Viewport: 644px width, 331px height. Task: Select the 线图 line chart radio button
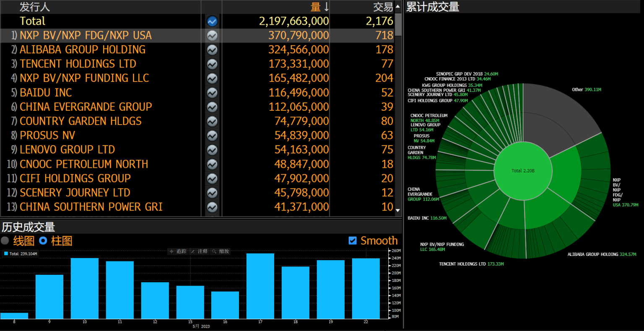[x=5, y=241]
